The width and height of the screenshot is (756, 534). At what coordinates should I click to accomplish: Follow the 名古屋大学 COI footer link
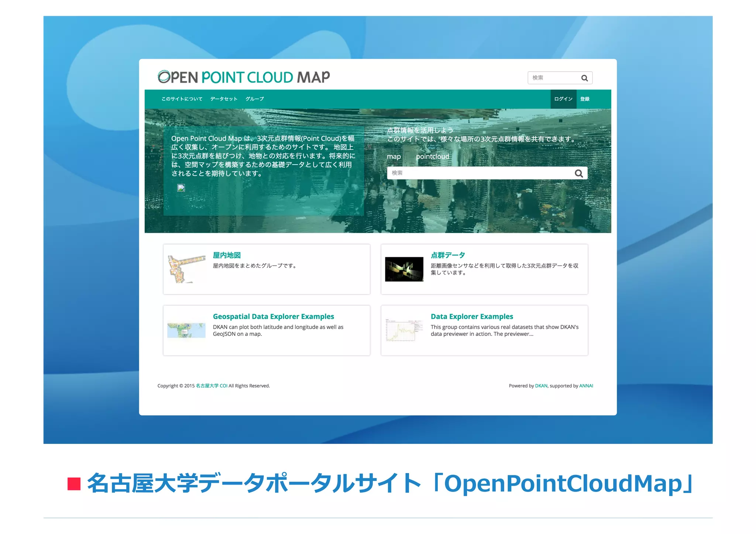coord(212,386)
